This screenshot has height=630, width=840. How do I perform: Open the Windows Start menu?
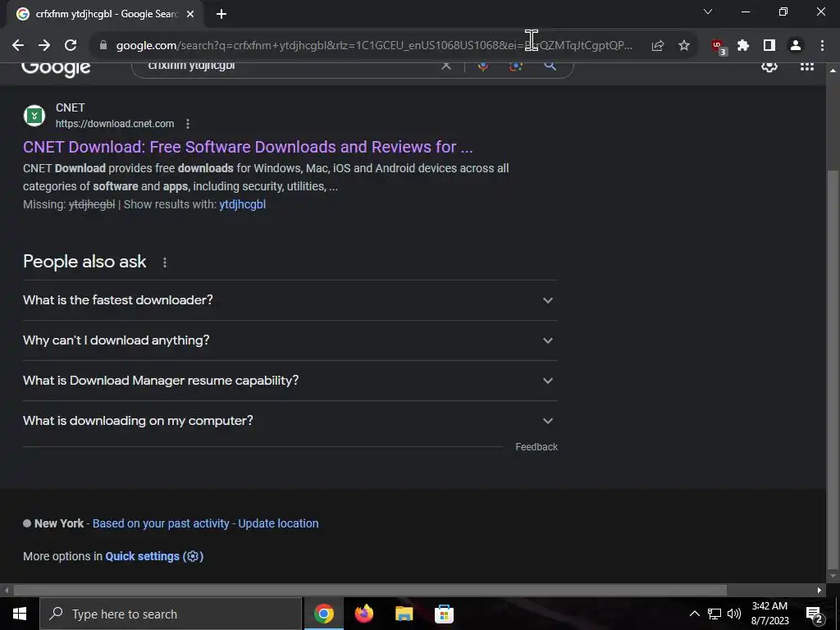point(20,614)
